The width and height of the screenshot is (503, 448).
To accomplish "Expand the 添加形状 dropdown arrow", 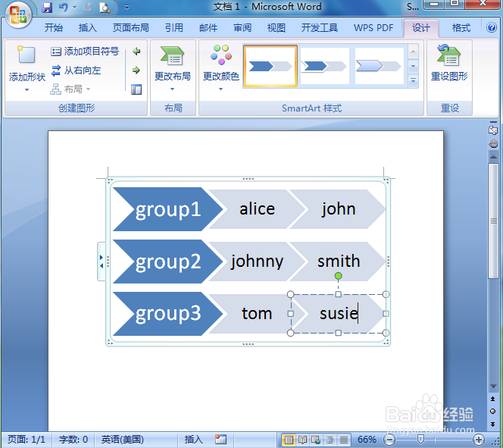I will [x=27, y=90].
